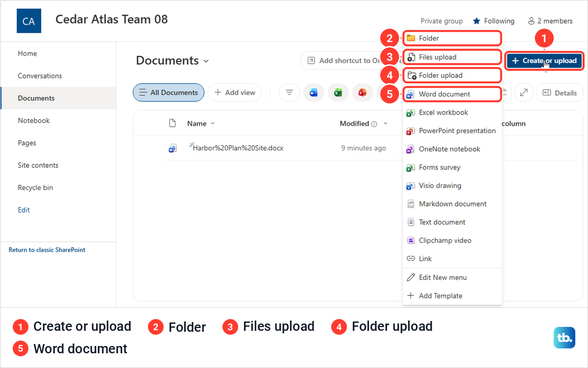The width and height of the screenshot is (588, 368).
Task: Create a Forms survey
Action: click(452, 167)
